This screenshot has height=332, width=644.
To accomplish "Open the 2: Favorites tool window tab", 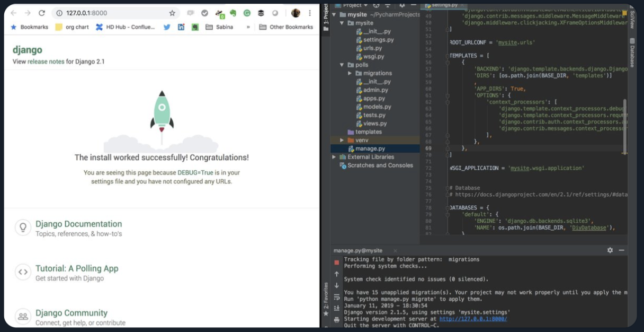I will click(x=326, y=300).
